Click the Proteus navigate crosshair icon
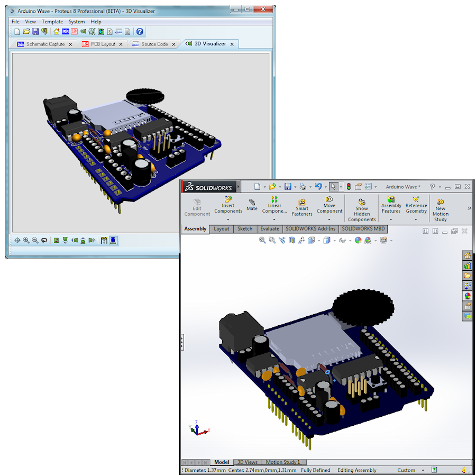This screenshot has height=476, width=476. coord(17,241)
